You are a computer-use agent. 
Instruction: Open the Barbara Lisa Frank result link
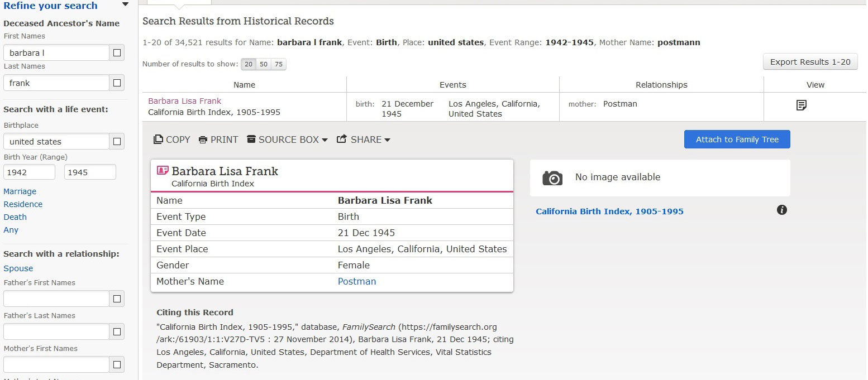[184, 101]
